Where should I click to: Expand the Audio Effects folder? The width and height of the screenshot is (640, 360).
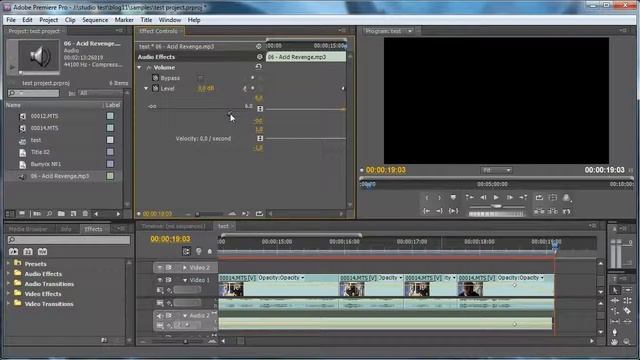(x=8, y=273)
